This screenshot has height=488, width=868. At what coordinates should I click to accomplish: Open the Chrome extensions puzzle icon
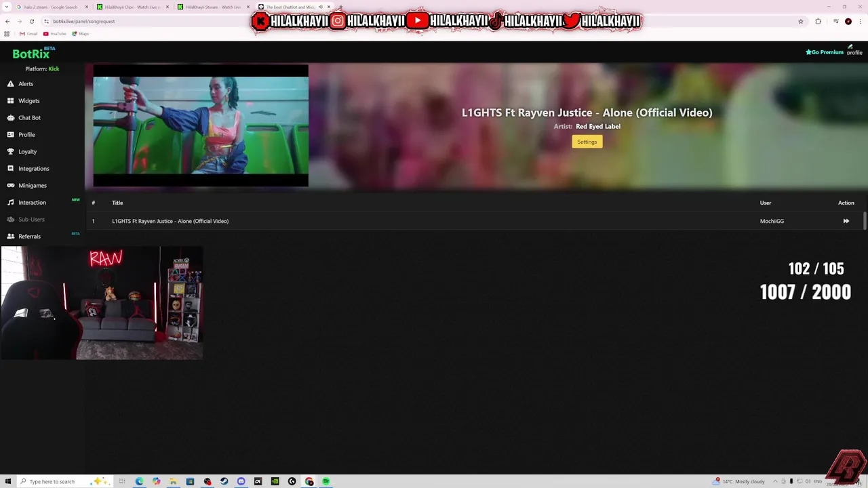(x=818, y=21)
